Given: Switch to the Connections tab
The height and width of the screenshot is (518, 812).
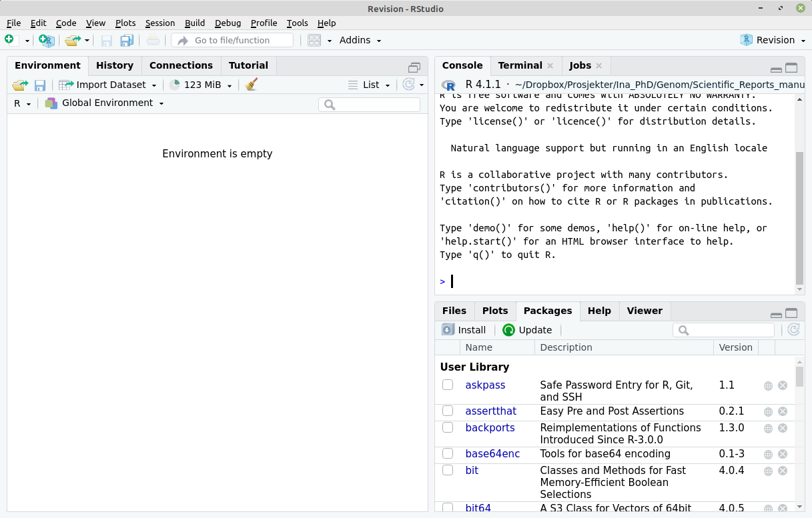Looking at the screenshot, I should tap(181, 65).
